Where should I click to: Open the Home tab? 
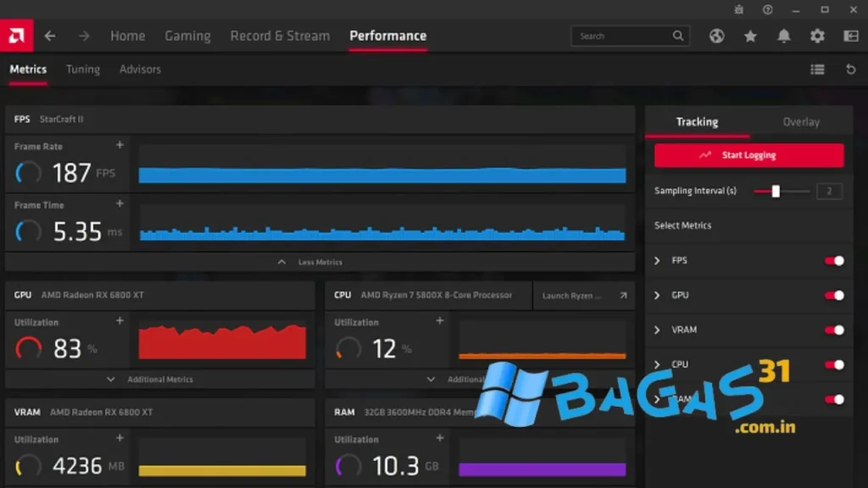128,36
